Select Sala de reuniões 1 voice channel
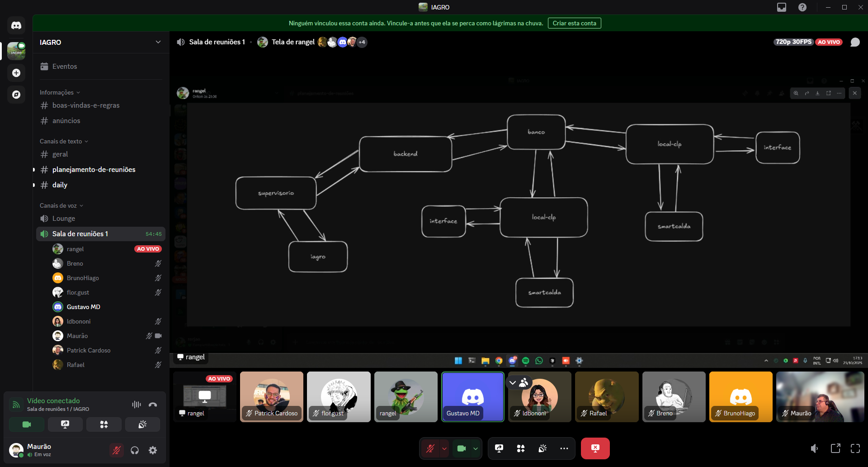The height and width of the screenshot is (467, 868). point(101,234)
